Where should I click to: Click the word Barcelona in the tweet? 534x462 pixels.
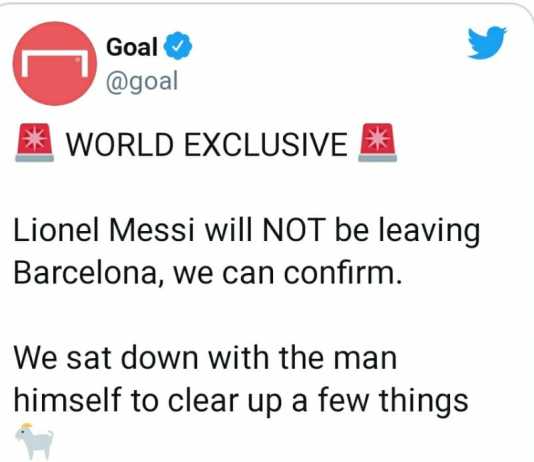point(85,272)
